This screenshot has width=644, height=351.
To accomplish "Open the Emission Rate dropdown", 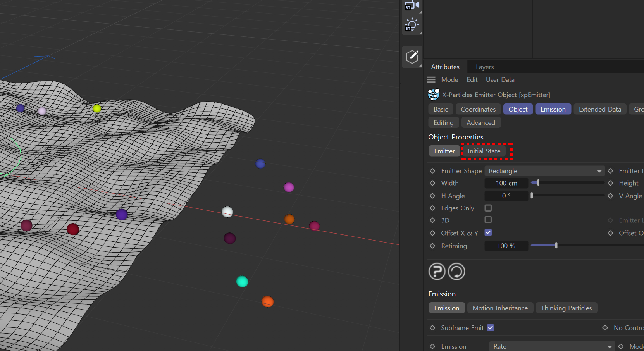I will click(552, 346).
